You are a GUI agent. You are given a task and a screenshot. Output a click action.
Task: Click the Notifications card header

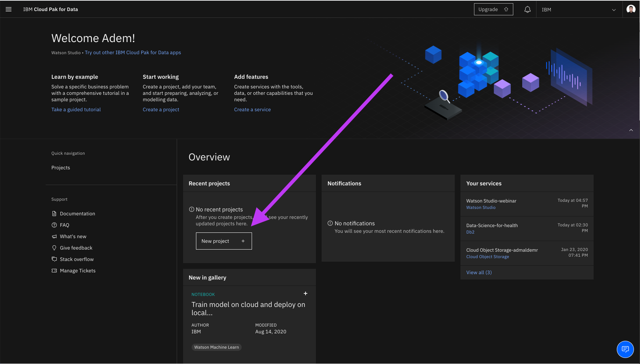(388, 183)
